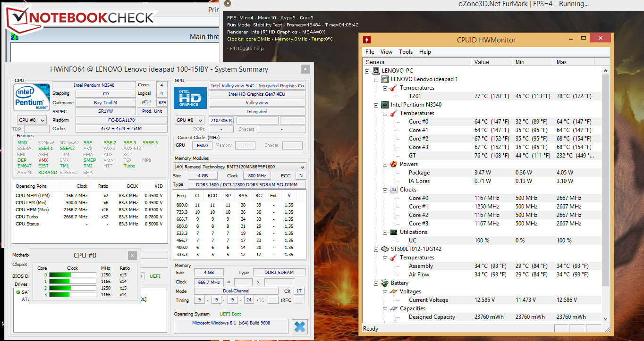Click the HWMonitor vertical scrollbar thumb
This screenshot has width=644, height=341.
click(606, 179)
